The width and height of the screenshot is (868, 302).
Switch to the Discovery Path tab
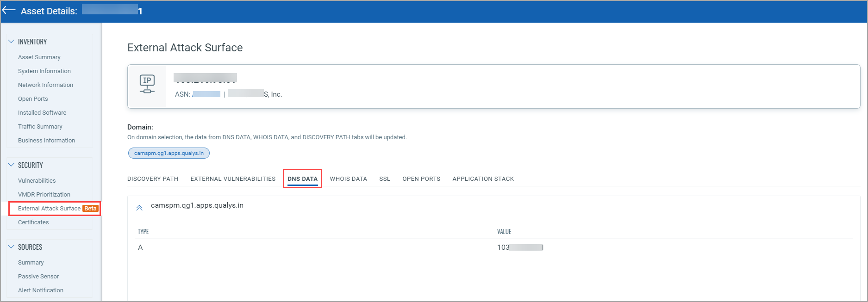tap(153, 179)
